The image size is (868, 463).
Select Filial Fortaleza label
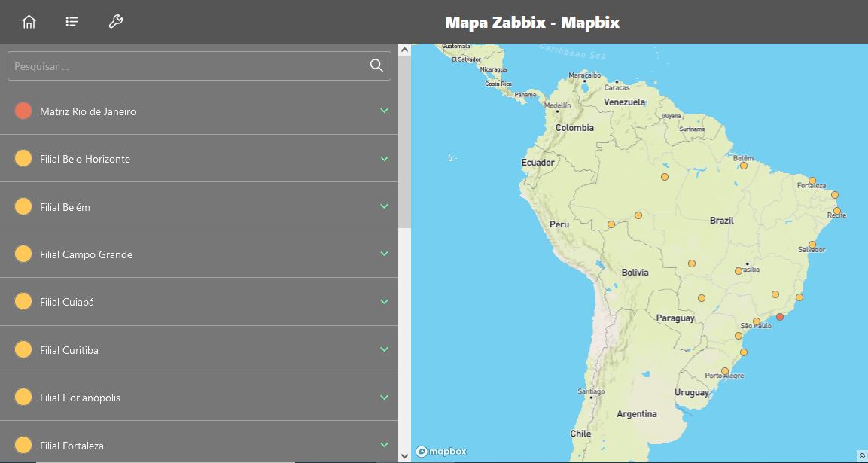tap(72, 446)
